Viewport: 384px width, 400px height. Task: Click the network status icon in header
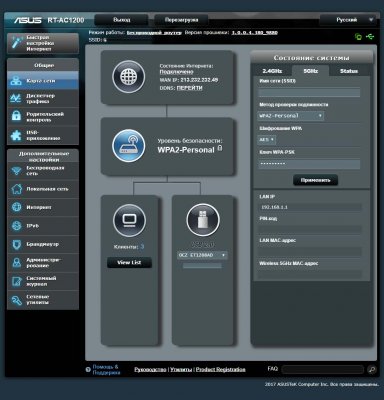click(x=358, y=36)
